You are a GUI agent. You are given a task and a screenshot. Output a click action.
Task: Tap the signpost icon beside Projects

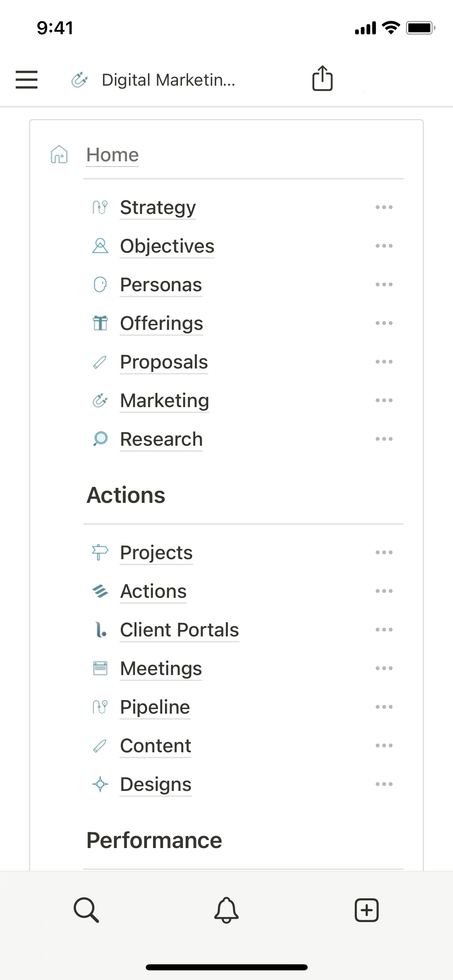[100, 552]
